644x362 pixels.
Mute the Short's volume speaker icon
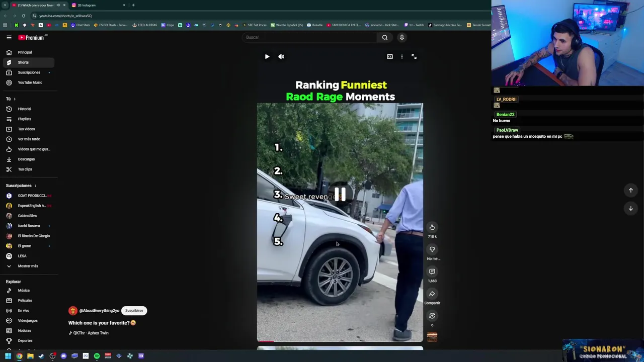[x=281, y=57]
